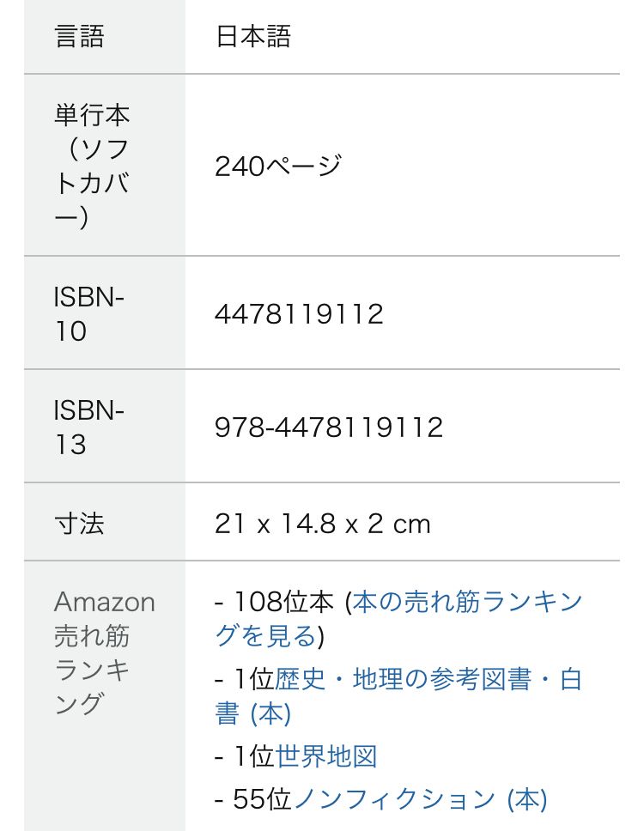
Task: Click the ISBN-10 row label
Action: click(x=88, y=313)
